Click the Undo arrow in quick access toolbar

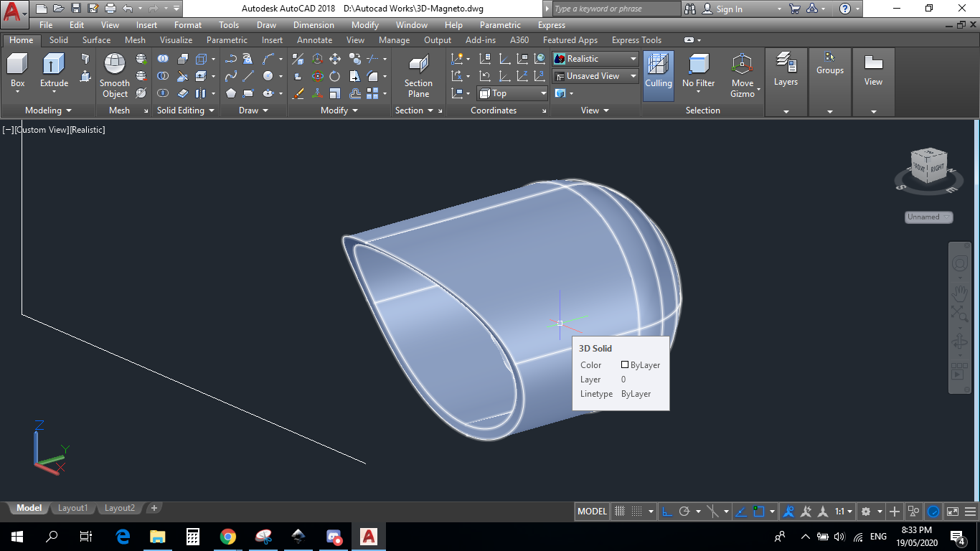128,9
